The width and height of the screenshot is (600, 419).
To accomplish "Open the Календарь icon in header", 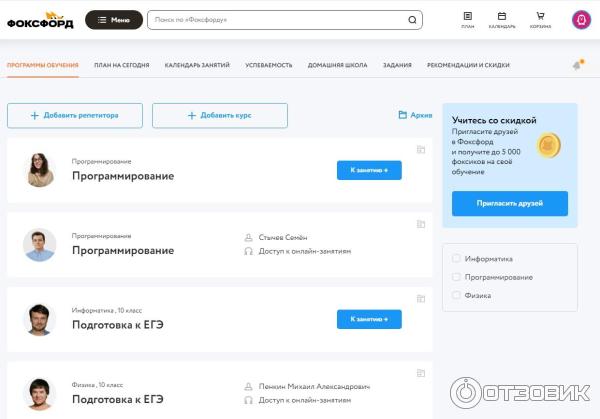I will tap(502, 20).
